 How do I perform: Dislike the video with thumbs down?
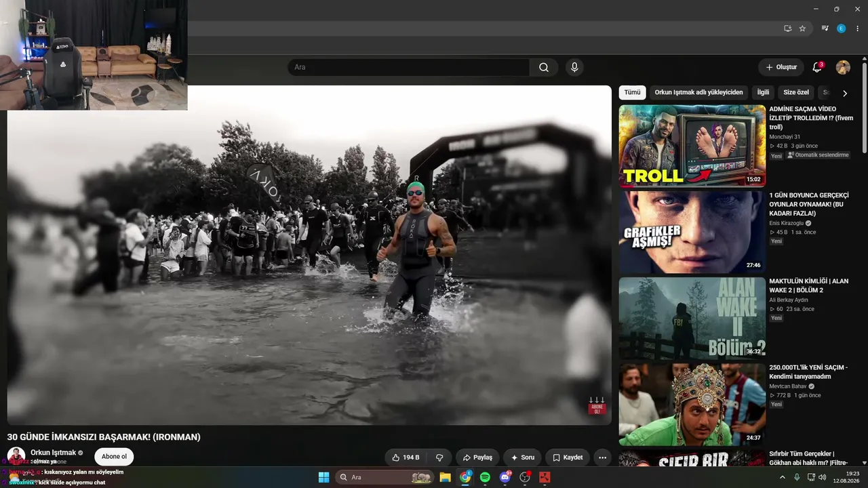pyautogui.click(x=439, y=457)
